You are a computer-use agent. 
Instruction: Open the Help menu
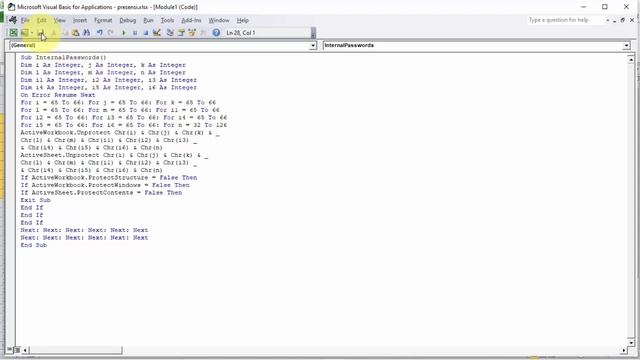pos(242,20)
